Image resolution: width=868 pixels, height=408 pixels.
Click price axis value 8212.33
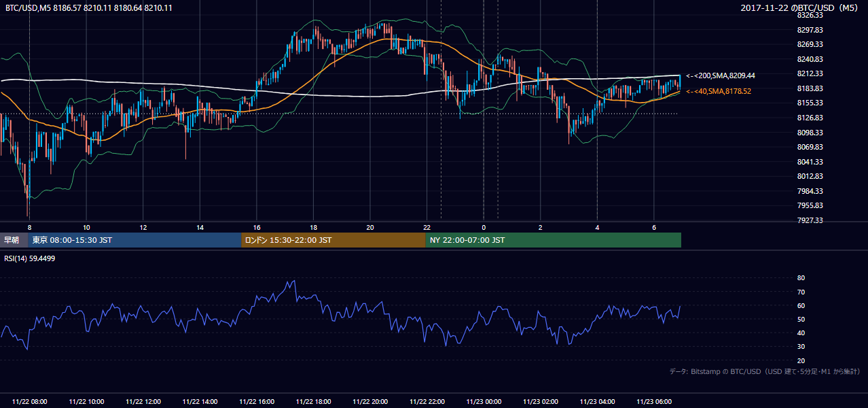[x=810, y=73]
